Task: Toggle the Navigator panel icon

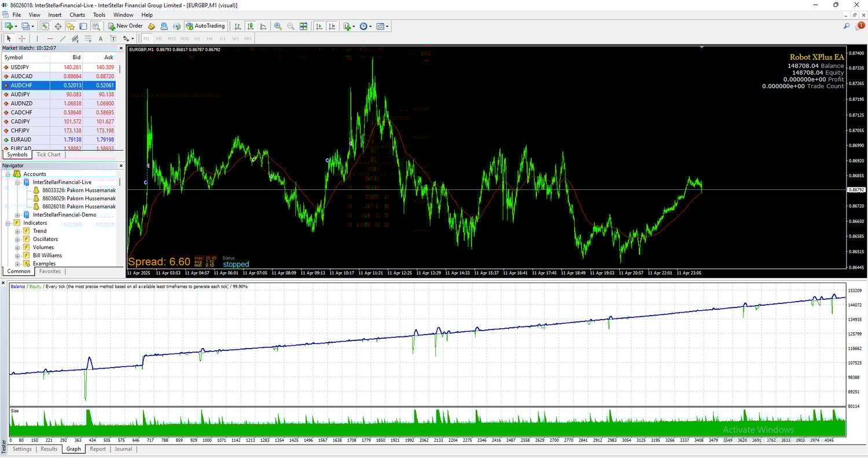Action: 71,26
